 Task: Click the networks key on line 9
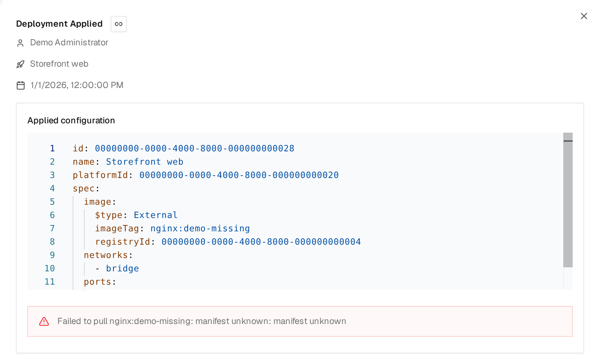tap(106, 255)
